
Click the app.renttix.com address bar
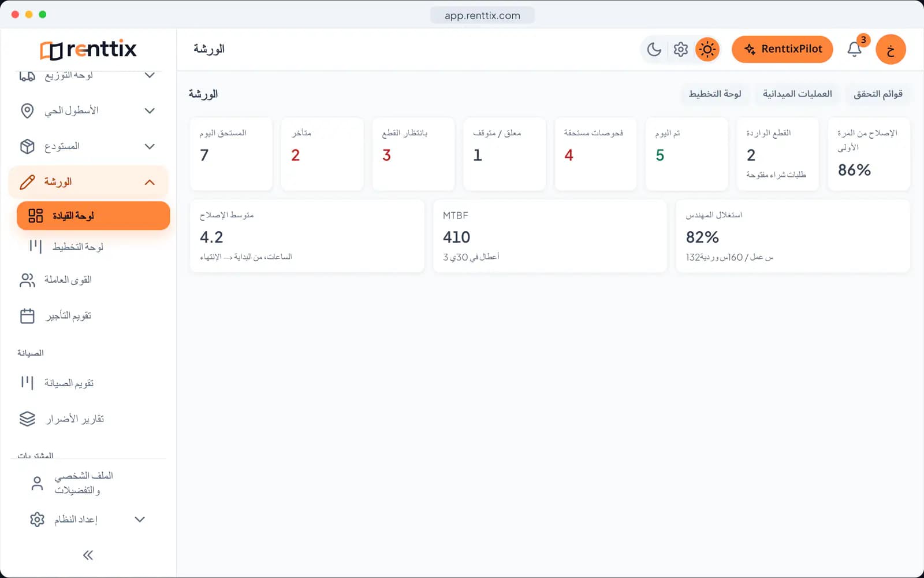pos(482,16)
